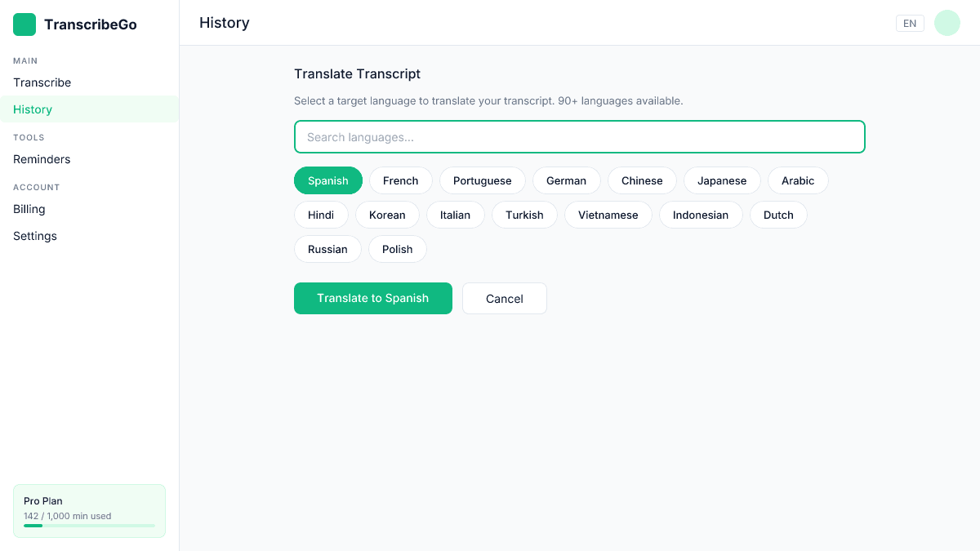Image resolution: width=980 pixels, height=551 pixels.
Task: Select Japanese as the target language
Action: pyautogui.click(x=722, y=180)
